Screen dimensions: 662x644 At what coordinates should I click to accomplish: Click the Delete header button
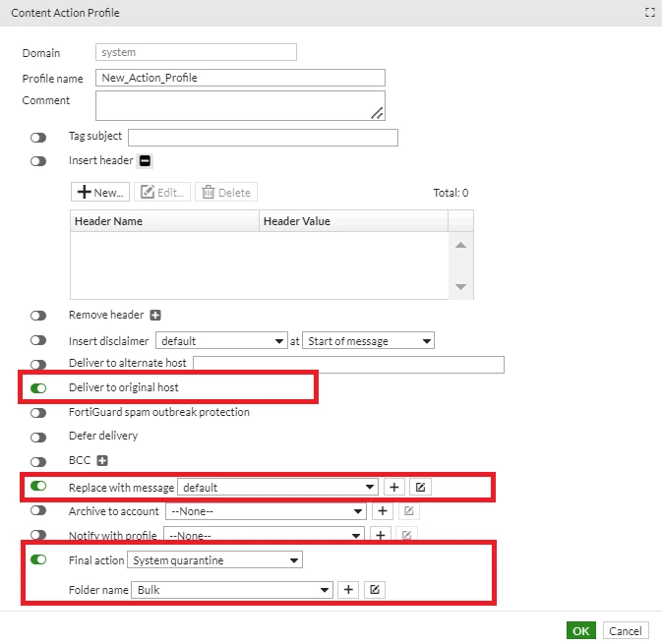226,192
